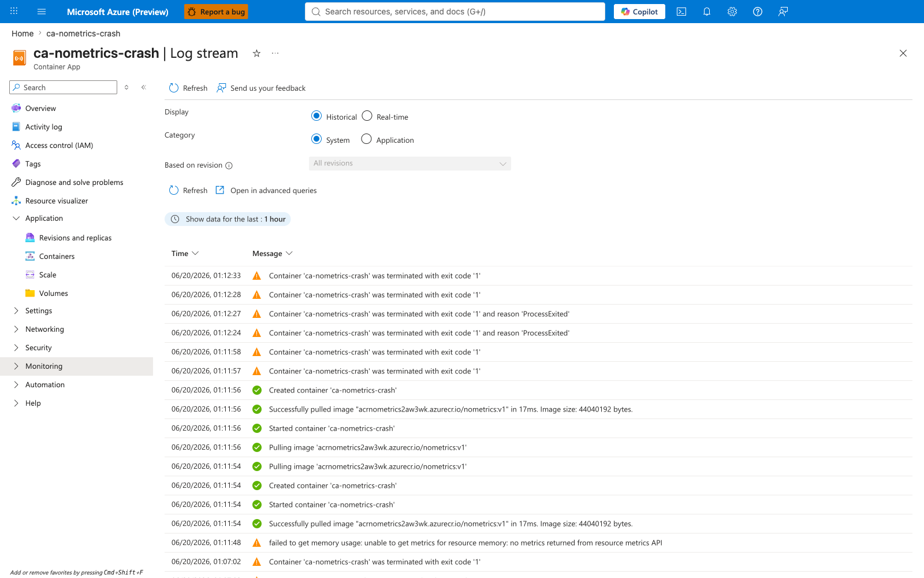Open Tags in the sidebar
The width and height of the screenshot is (924, 578).
point(33,164)
